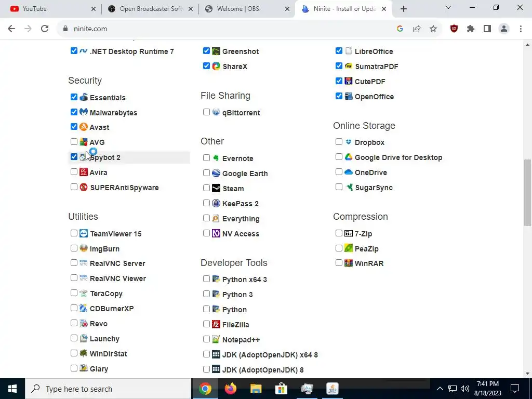
Task: Open Firefox from the taskbar
Action: tap(230, 389)
